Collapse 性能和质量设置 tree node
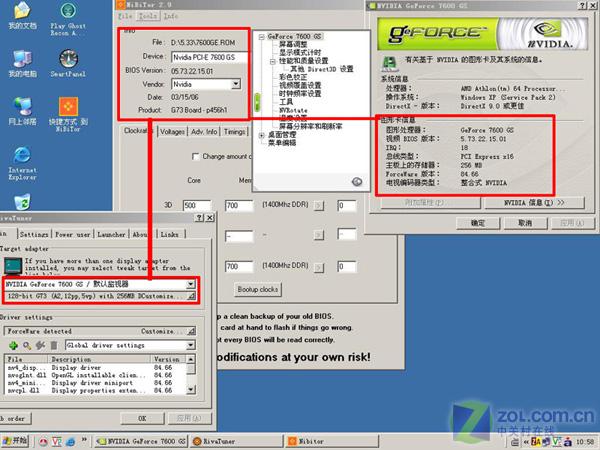Screen dimensions: 600x450 click(x=273, y=61)
